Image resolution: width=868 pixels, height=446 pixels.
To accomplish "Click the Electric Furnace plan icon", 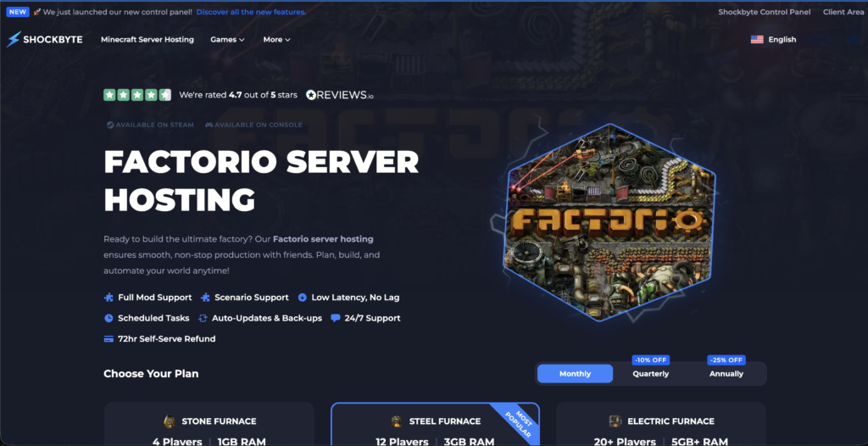I will (615, 421).
